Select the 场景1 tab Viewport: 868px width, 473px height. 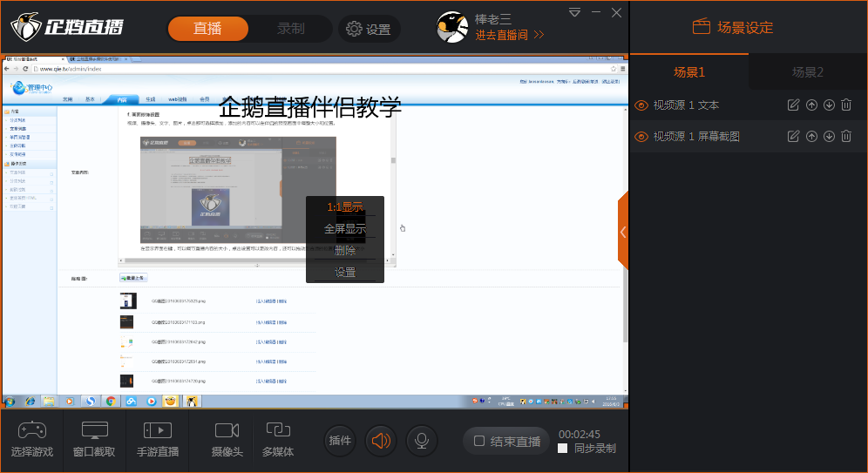pos(689,72)
